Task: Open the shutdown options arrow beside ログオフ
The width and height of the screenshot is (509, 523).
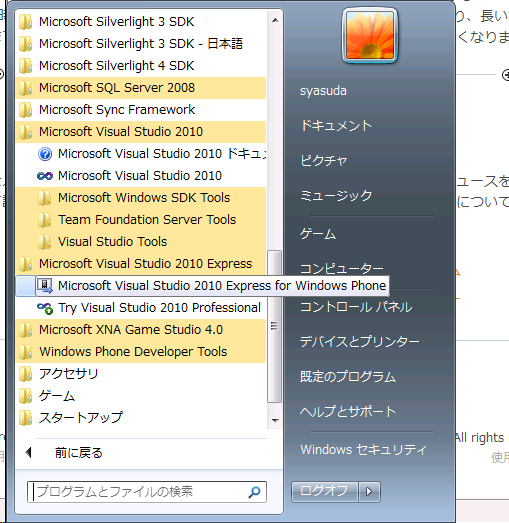Action: (x=369, y=492)
